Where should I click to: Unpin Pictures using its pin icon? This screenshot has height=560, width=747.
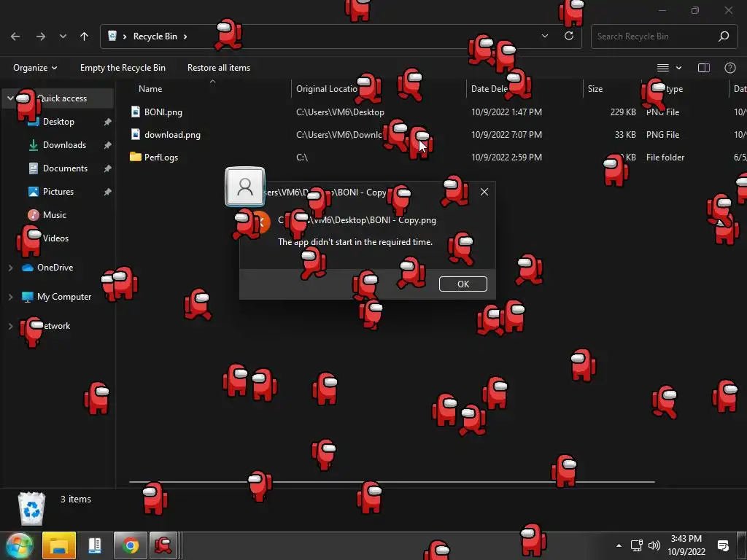[108, 192]
